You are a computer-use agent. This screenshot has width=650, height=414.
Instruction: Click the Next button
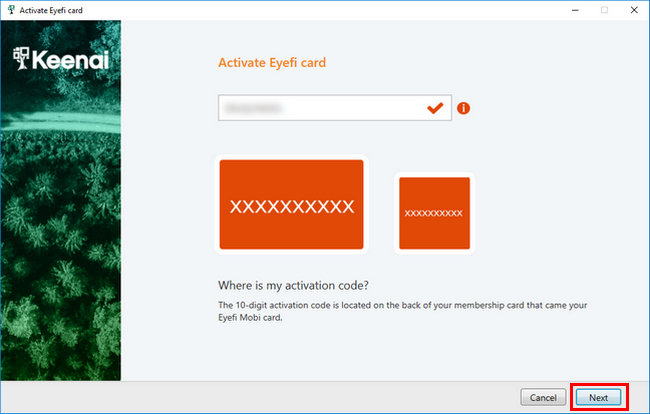(x=599, y=397)
